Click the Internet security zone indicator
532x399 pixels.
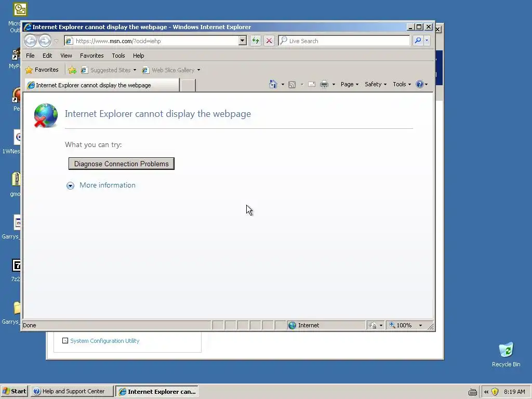[326, 325]
